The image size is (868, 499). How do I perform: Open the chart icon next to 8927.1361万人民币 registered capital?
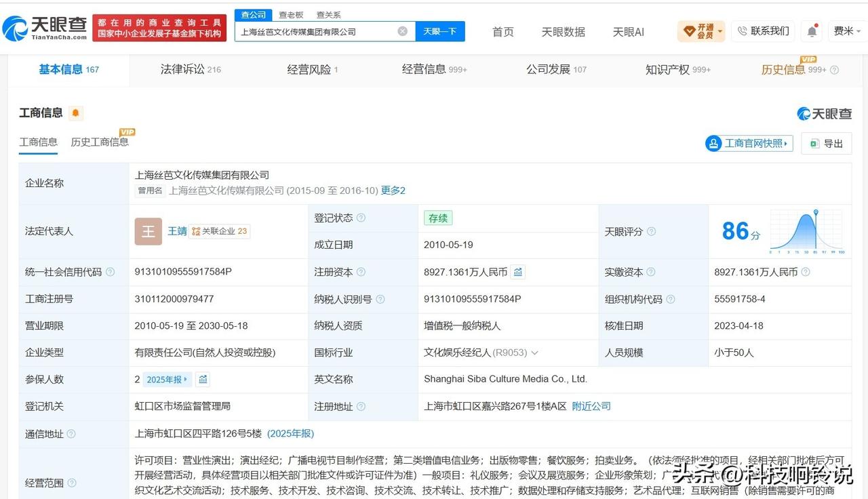pyautogui.click(x=518, y=272)
